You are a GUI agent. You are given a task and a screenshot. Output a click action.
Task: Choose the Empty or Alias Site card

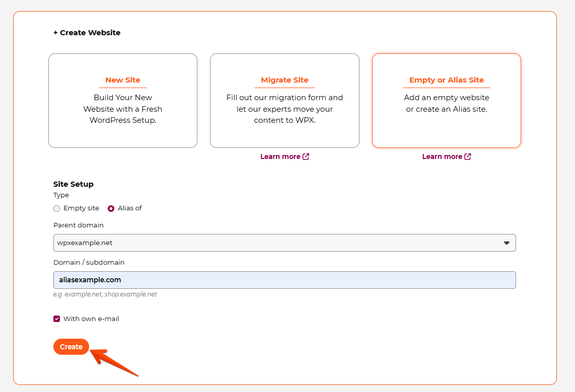tap(447, 101)
